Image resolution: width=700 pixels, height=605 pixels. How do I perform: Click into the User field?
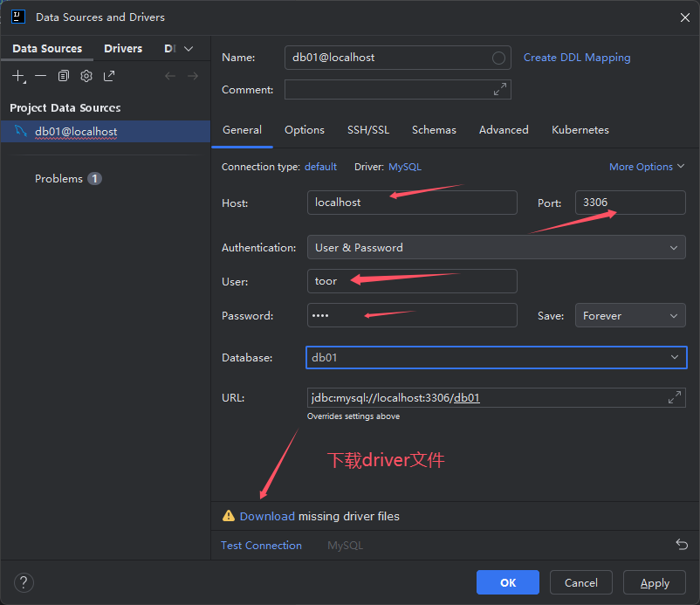pyautogui.click(x=412, y=281)
